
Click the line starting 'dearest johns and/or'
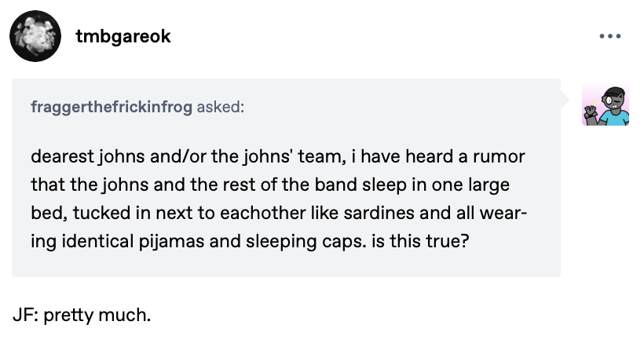(x=278, y=156)
